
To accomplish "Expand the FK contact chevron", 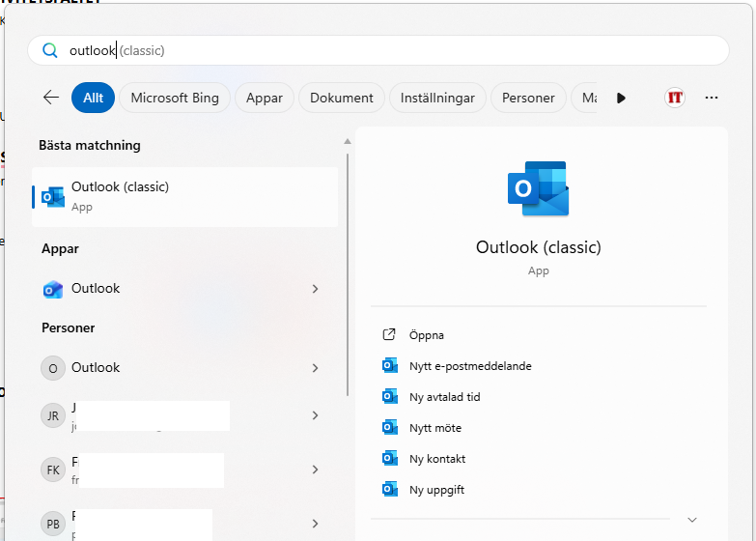I will [315, 470].
